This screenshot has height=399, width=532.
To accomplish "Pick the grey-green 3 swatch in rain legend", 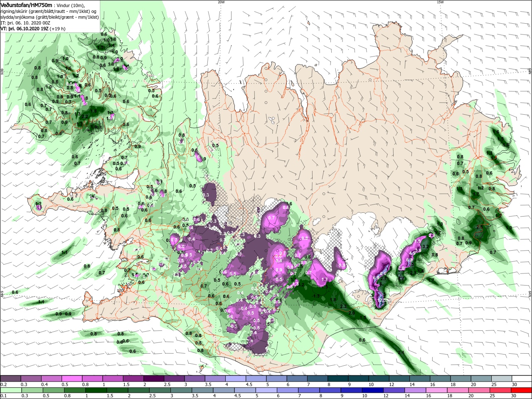I will (x=181, y=390).
